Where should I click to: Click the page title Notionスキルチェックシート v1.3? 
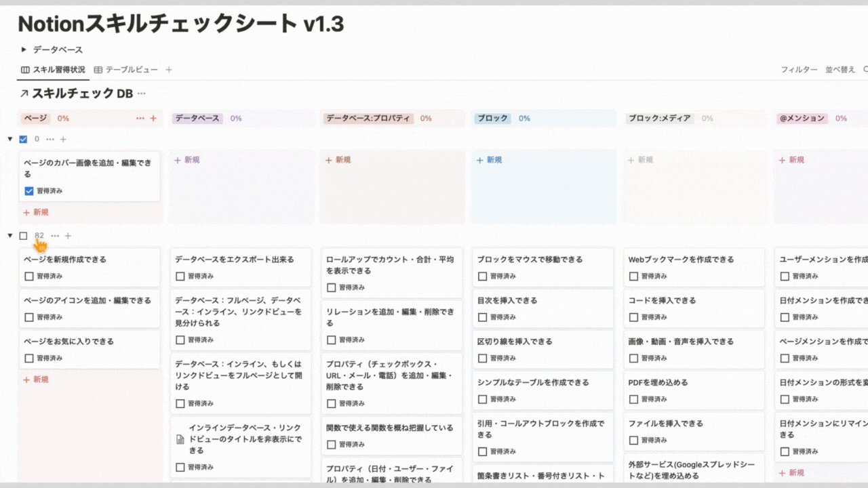(181, 24)
